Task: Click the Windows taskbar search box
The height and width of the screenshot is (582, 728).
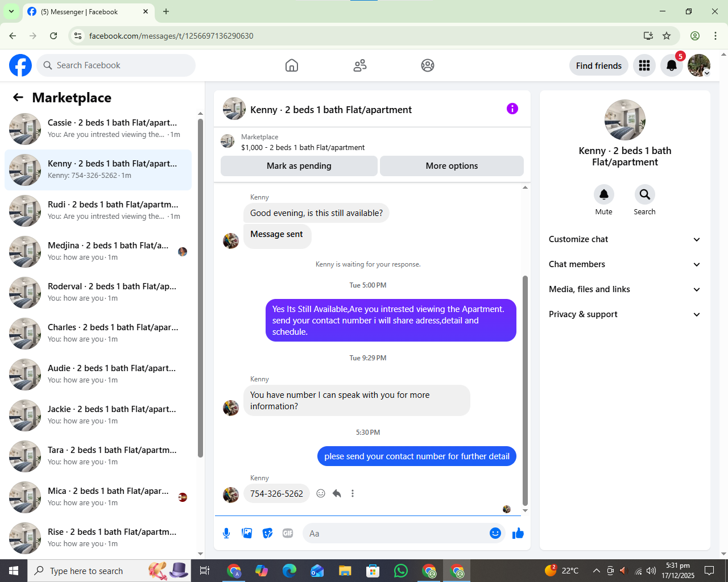Action: pos(110,571)
